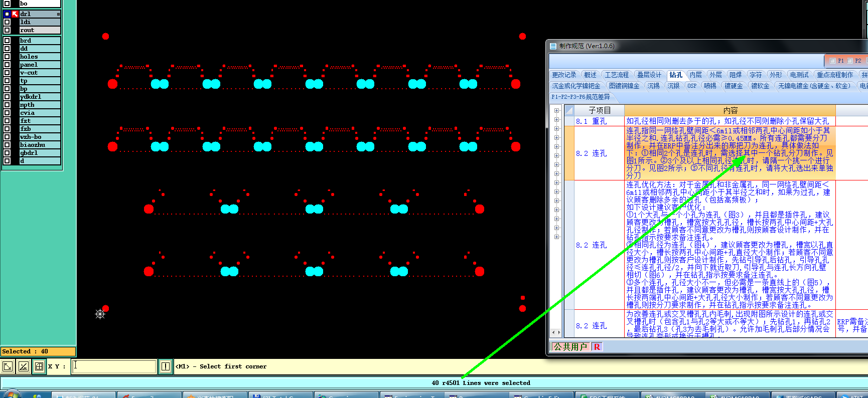Open the 沉银 tab
Viewport: 868px width, 398px height.
(673, 86)
